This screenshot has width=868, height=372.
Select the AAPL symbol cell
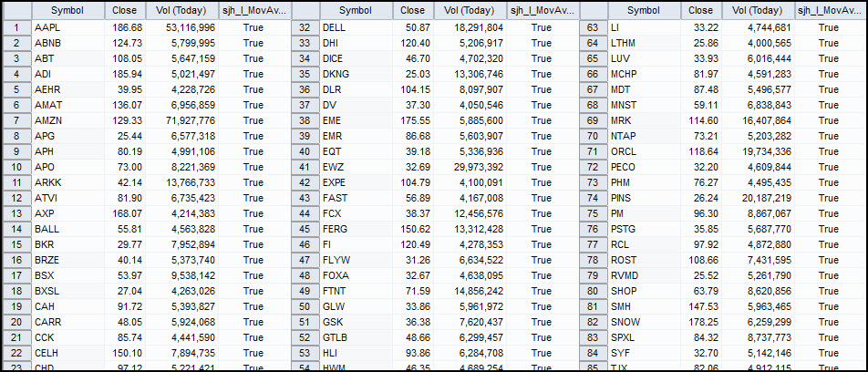pyautogui.click(x=68, y=27)
